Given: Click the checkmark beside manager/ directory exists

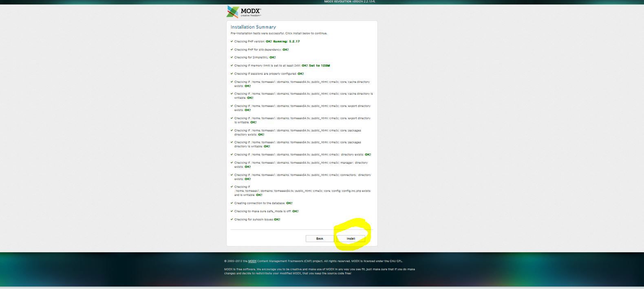Looking at the screenshot, I should click(232, 162).
